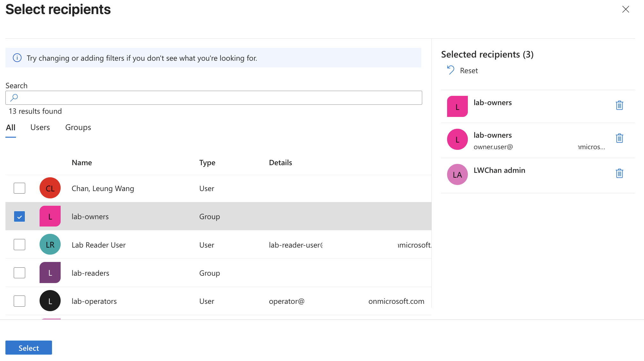Click the black L avatar for lab-operators
Viewport: 644px width, 361px height.
50,301
